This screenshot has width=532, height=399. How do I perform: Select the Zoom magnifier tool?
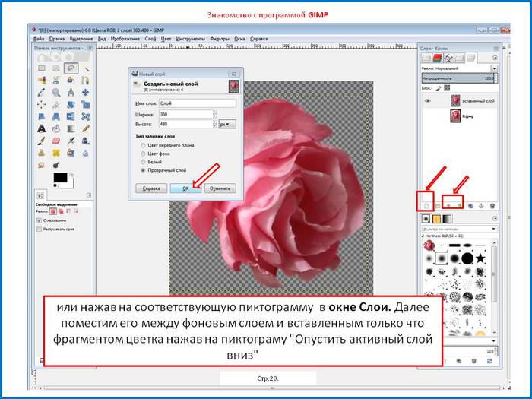coord(56,92)
